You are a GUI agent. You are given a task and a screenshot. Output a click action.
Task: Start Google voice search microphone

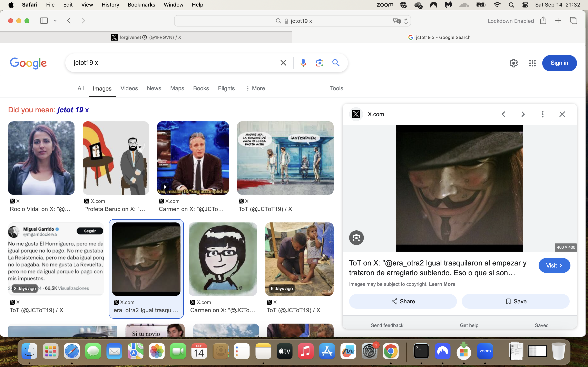[x=303, y=63]
